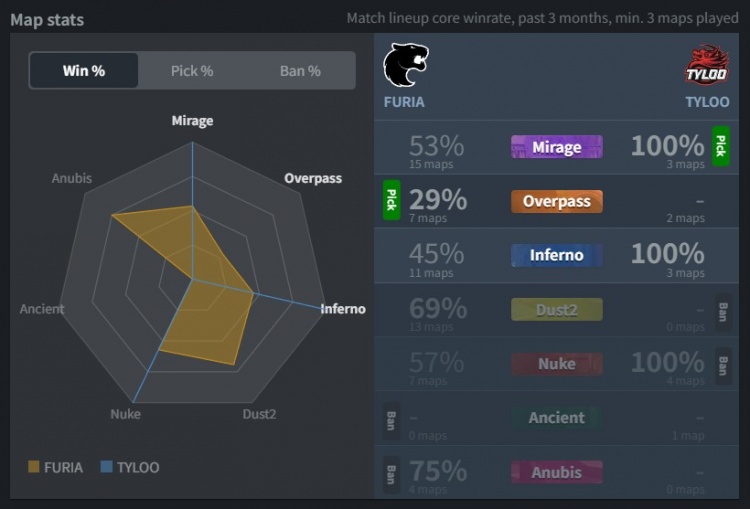This screenshot has height=509, width=750.
Task: Open the Overpass map button
Action: point(556,201)
